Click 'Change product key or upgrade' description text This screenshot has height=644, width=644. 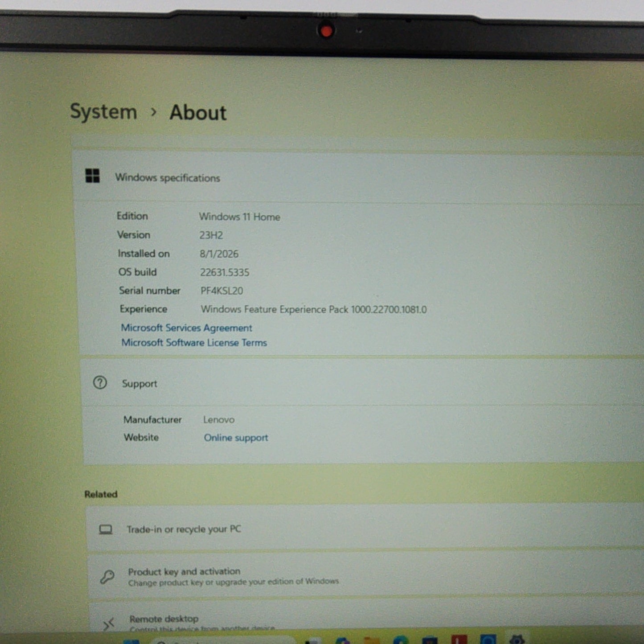point(233,582)
